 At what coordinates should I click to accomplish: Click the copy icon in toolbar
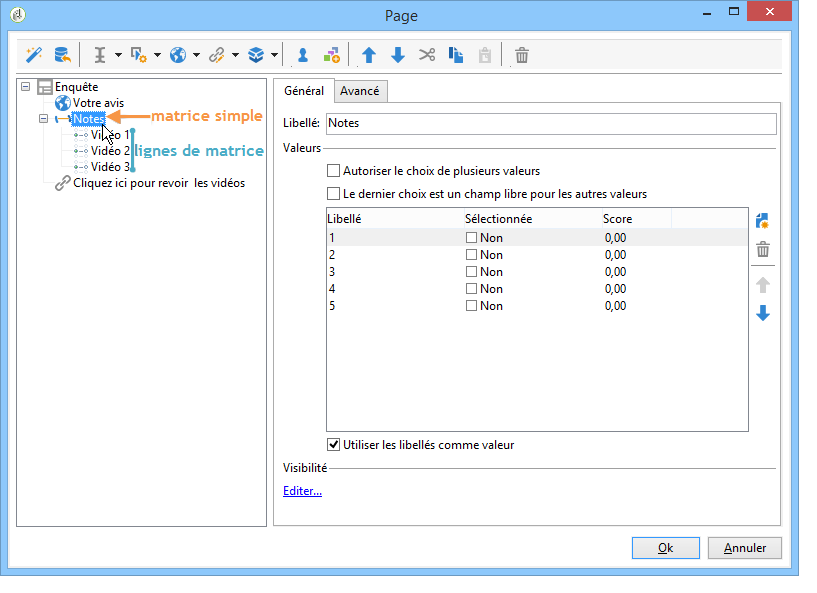click(x=456, y=55)
